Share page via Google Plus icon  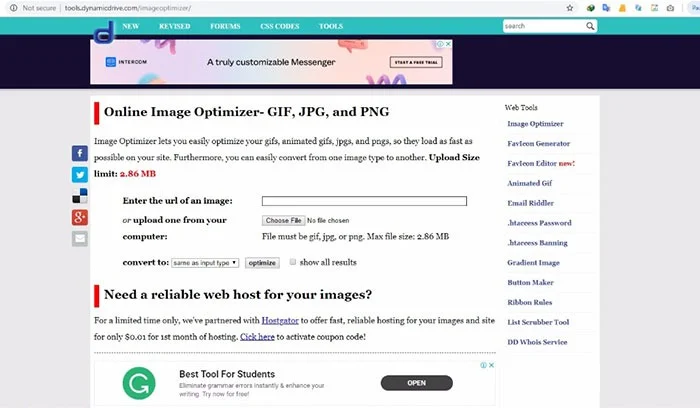pos(80,217)
